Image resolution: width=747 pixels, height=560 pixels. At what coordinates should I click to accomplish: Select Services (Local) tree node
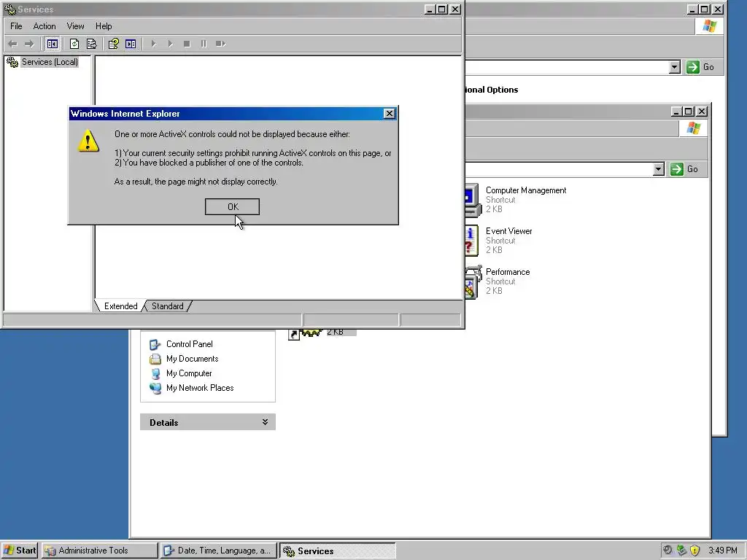click(x=50, y=62)
